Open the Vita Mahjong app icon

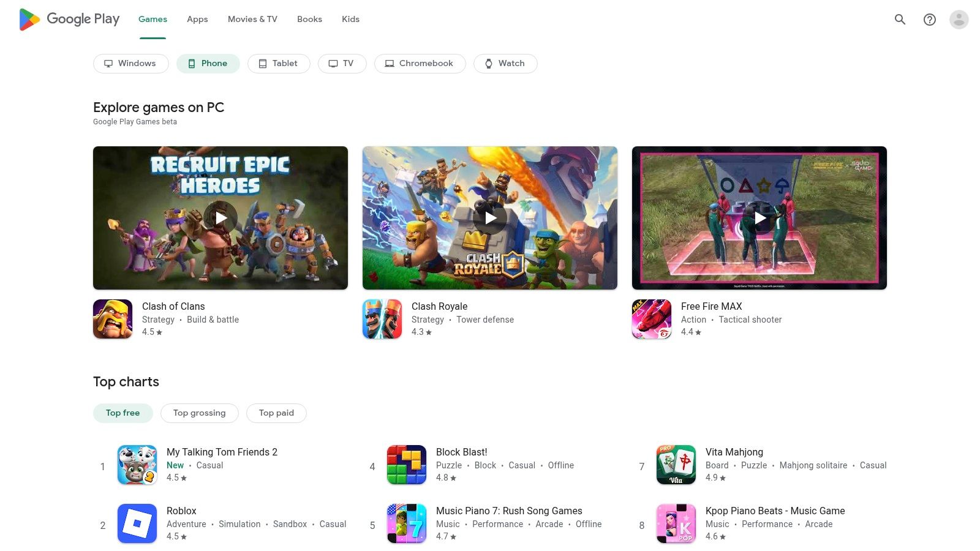[676, 465]
